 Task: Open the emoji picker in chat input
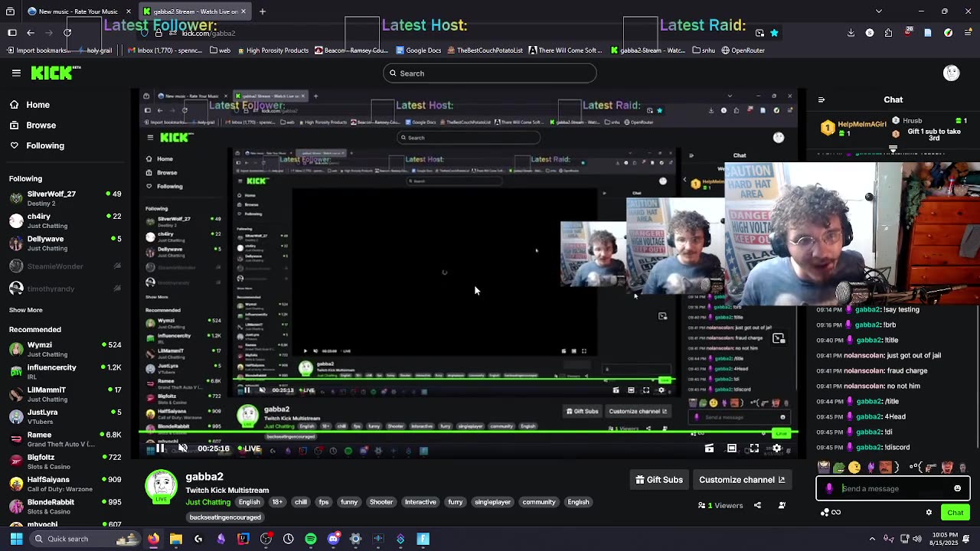tap(957, 488)
